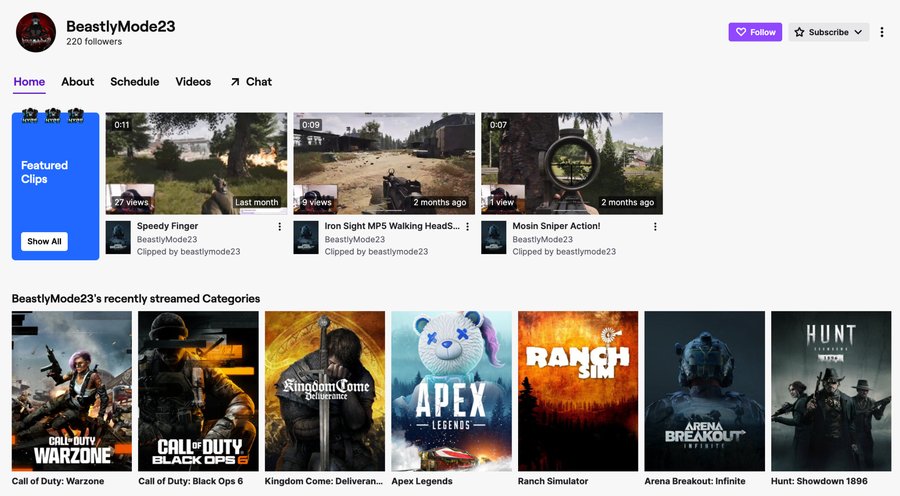900x496 pixels.
Task: Switch to the About tab
Action: (x=77, y=82)
